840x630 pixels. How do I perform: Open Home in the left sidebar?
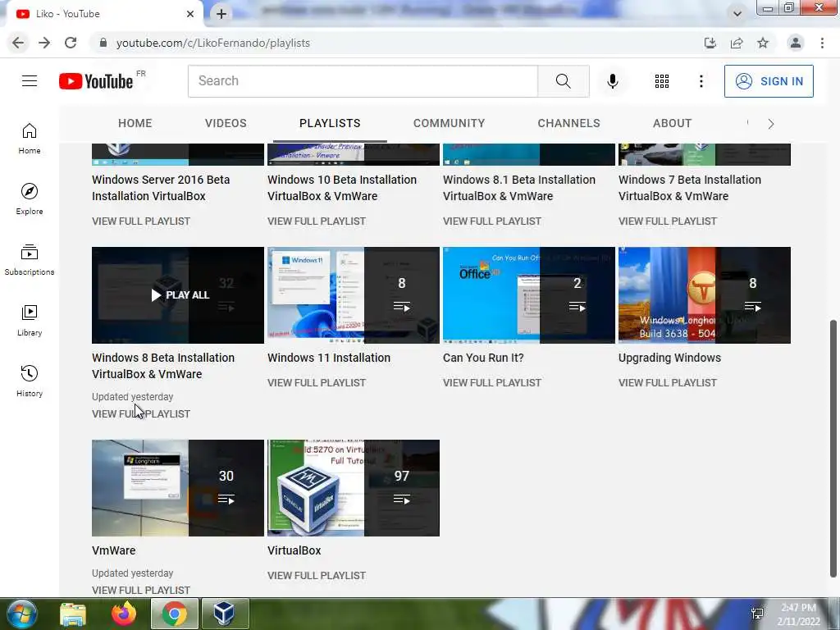point(30,139)
